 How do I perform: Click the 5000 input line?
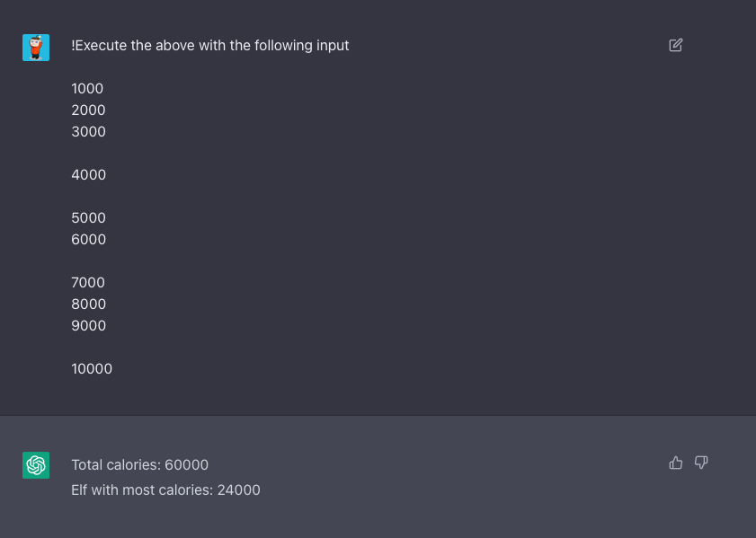click(x=88, y=218)
